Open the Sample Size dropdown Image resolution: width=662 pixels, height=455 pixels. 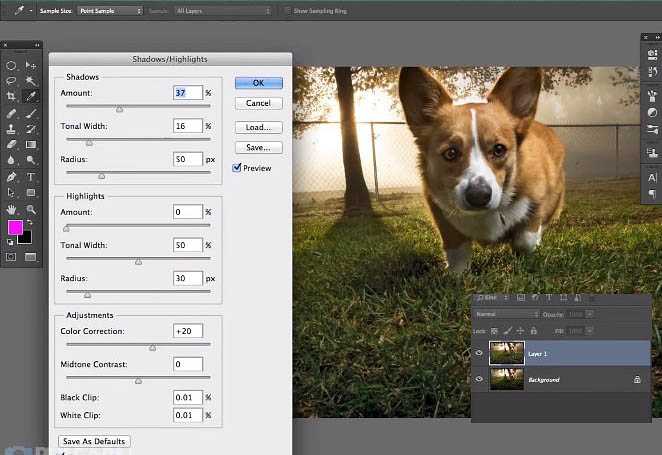tap(110, 10)
